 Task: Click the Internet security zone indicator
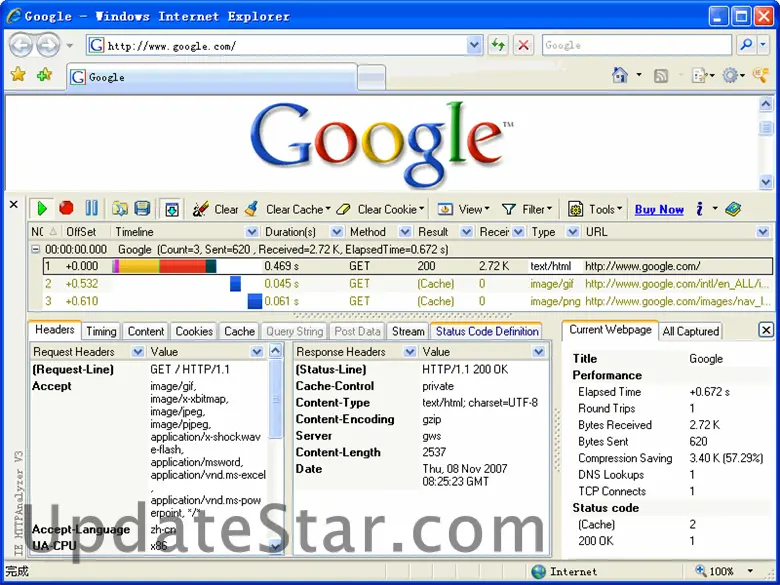coord(564,572)
